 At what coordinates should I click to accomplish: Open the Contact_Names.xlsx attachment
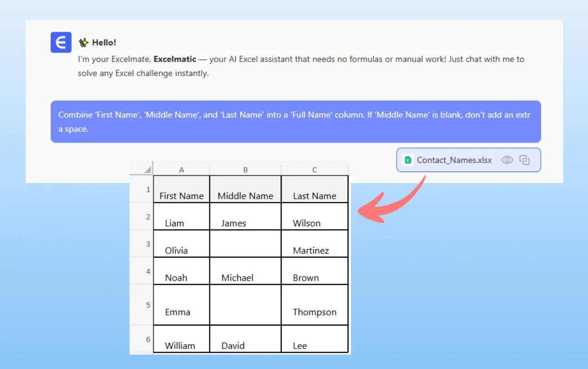[454, 160]
